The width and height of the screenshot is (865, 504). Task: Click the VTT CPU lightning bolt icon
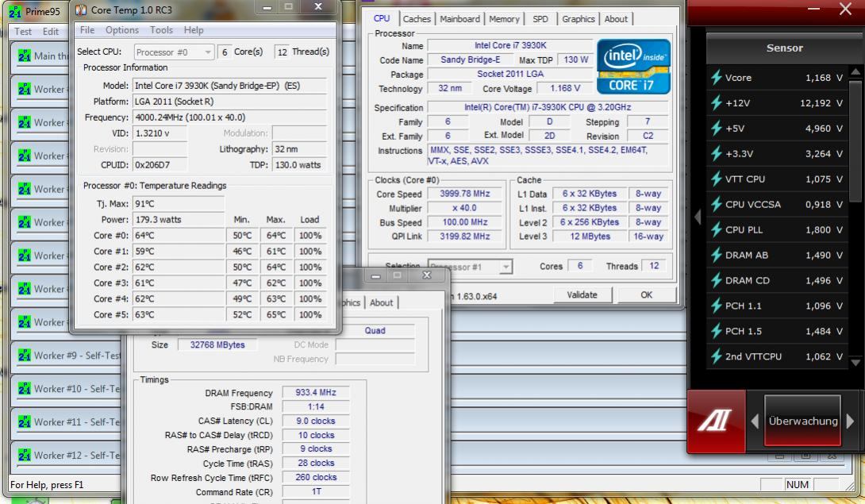pyautogui.click(x=717, y=179)
